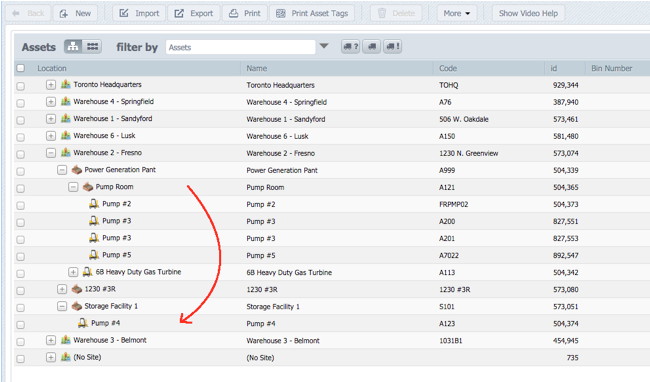Collapse the Pump Room node
The width and height of the screenshot is (650, 382).
coord(73,187)
